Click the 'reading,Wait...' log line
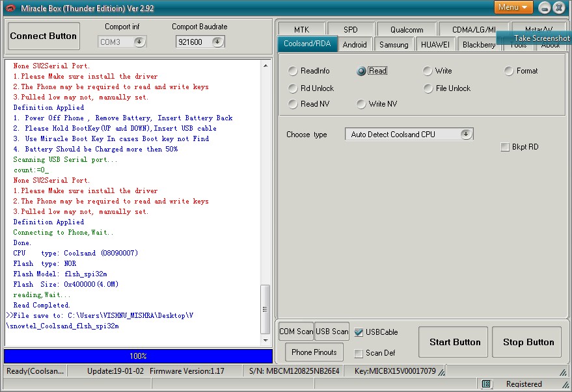 click(x=42, y=294)
